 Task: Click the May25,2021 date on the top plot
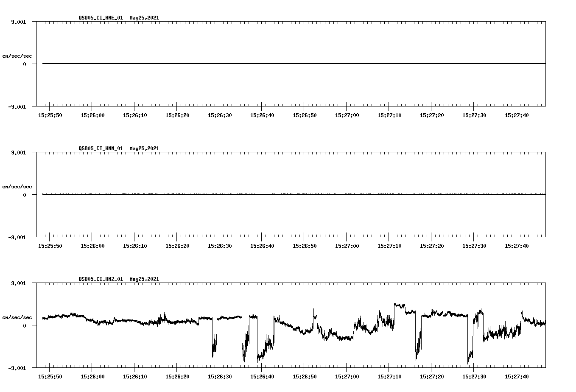coord(144,18)
